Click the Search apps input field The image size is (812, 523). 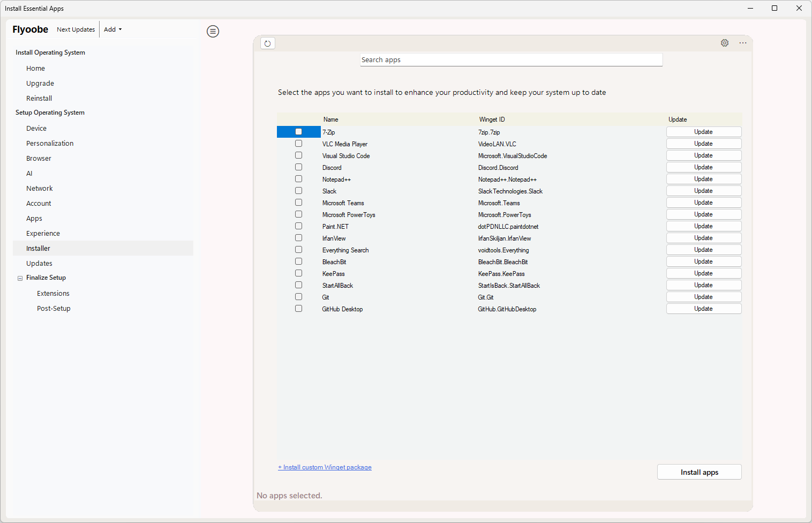pyautogui.click(x=511, y=60)
